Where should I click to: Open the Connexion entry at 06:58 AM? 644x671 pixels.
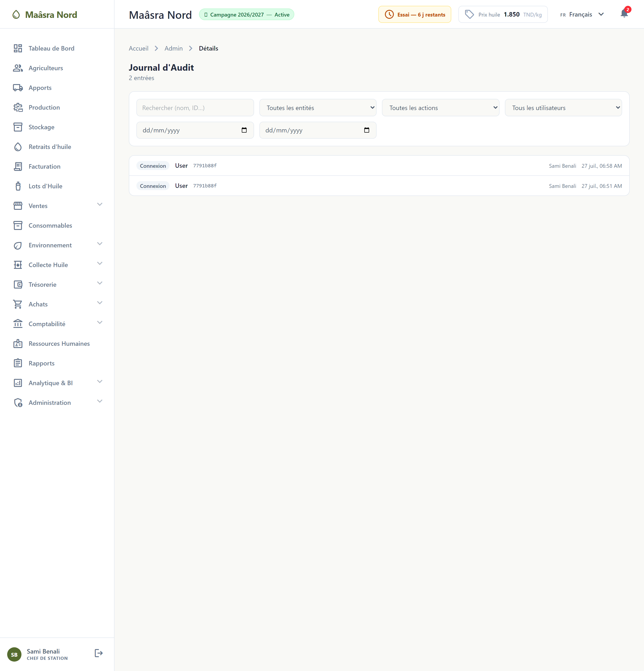coord(379,166)
